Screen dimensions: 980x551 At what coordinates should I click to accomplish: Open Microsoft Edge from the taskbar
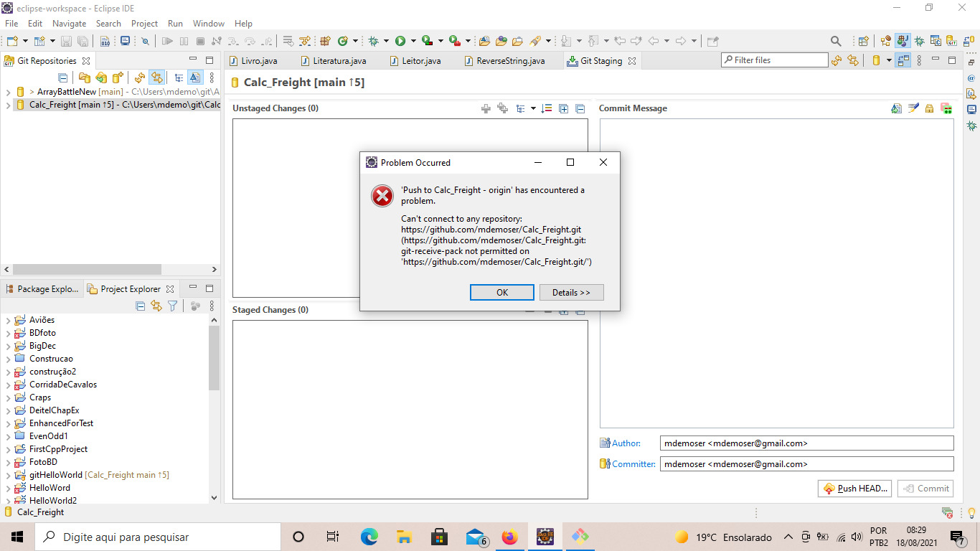point(369,537)
